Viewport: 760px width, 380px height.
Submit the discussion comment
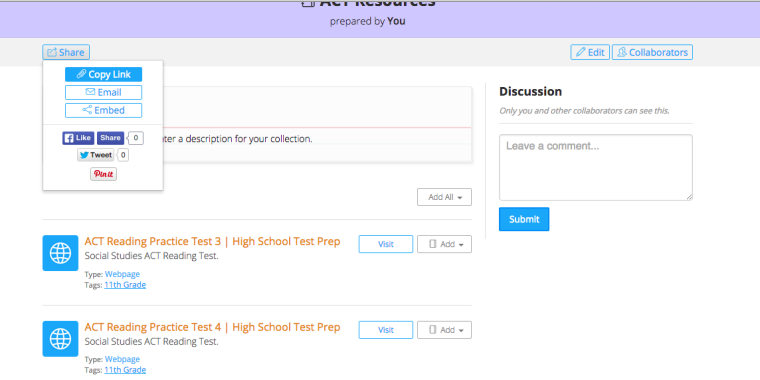(524, 219)
